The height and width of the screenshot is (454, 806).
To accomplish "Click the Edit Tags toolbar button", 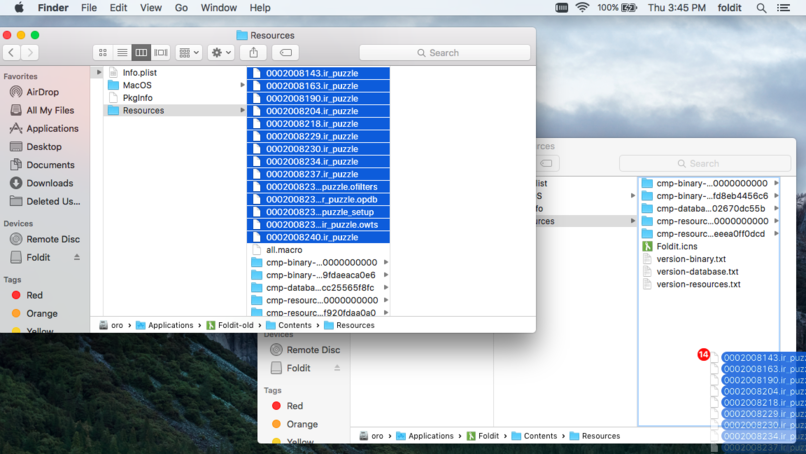I will (285, 52).
